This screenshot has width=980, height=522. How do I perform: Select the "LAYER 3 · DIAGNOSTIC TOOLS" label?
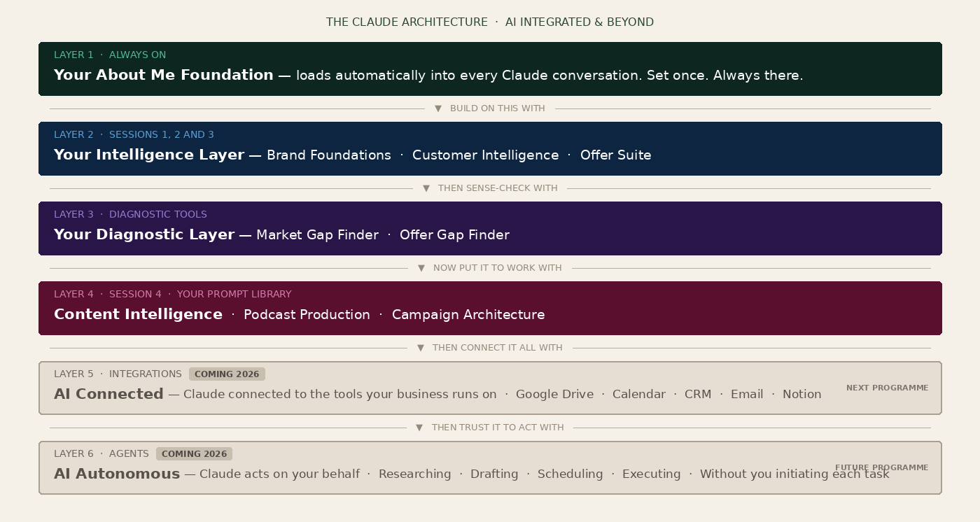(130, 215)
